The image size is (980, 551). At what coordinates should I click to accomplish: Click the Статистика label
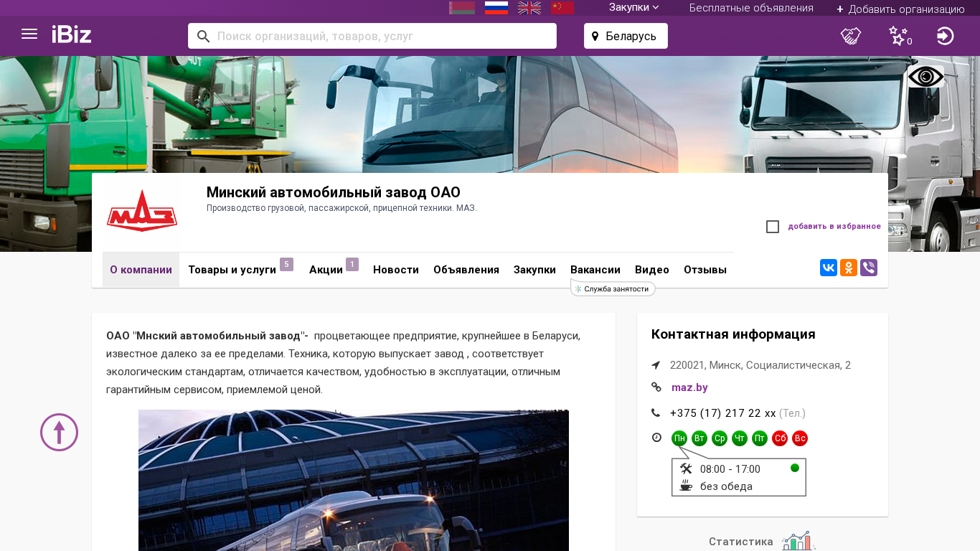coord(741,542)
